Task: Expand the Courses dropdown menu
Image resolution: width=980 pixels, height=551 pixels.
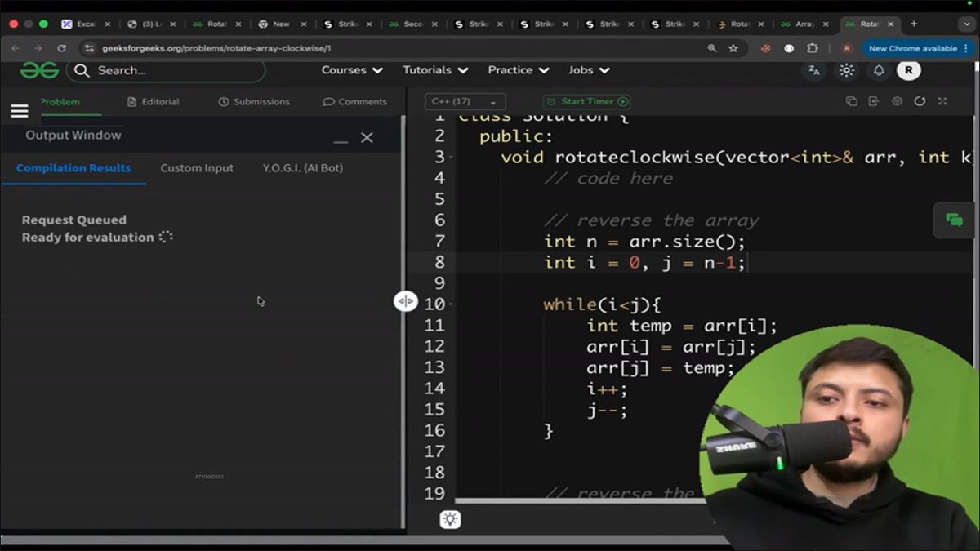Action: pyautogui.click(x=351, y=70)
